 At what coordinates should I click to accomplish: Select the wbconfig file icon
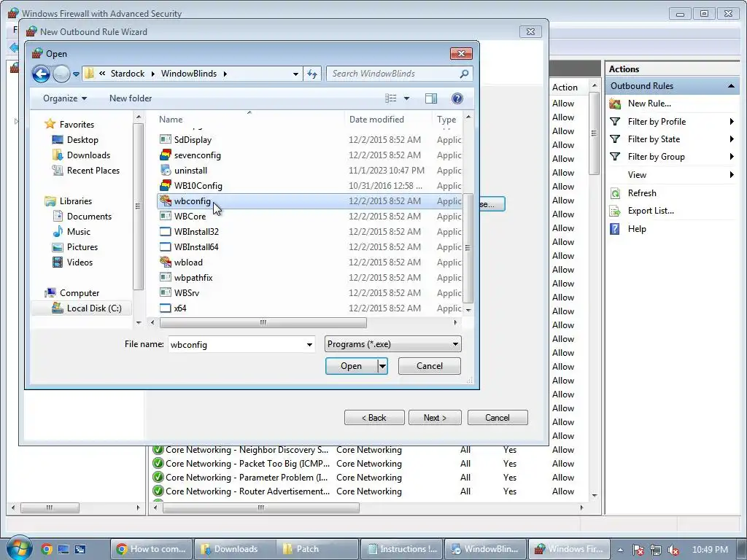166,201
